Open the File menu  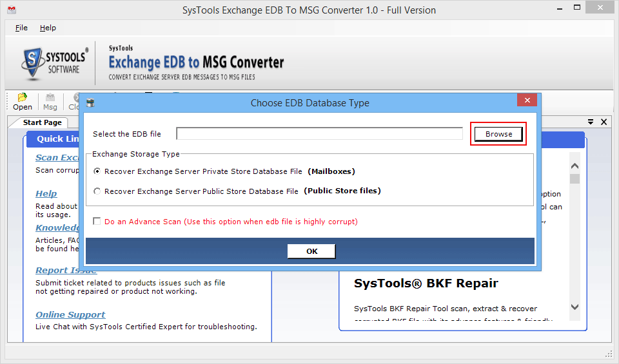(21, 28)
